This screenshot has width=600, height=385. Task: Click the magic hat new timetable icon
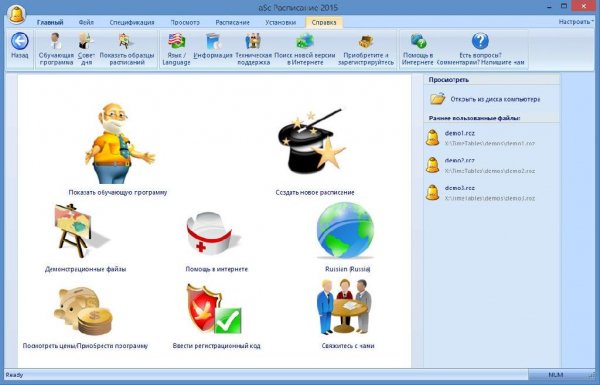pos(311,141)
